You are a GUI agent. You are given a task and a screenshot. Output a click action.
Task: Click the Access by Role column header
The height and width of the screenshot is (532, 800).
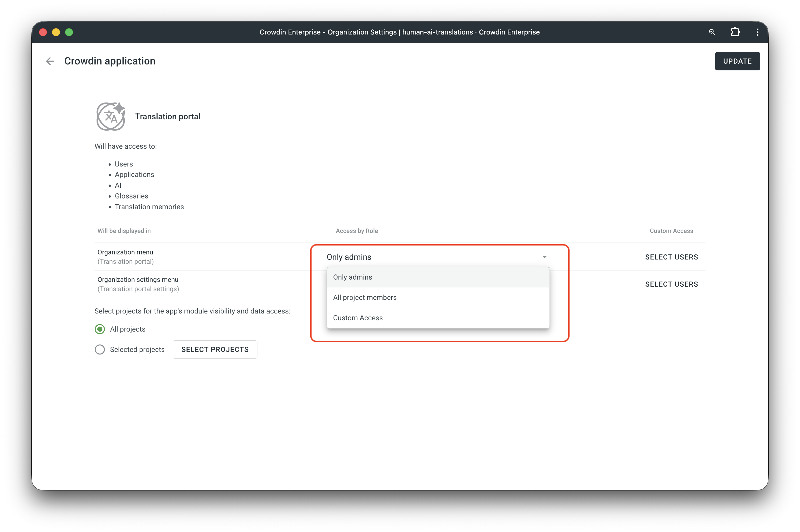356,231
